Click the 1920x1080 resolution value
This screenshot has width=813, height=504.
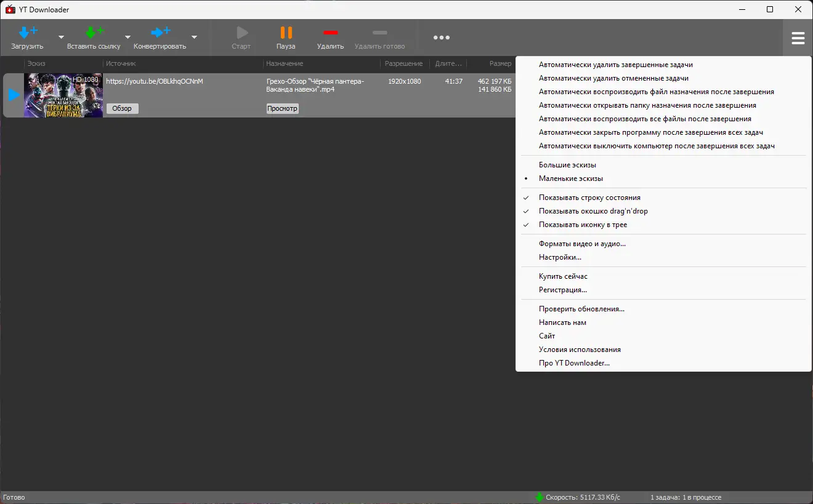[404, 81]
